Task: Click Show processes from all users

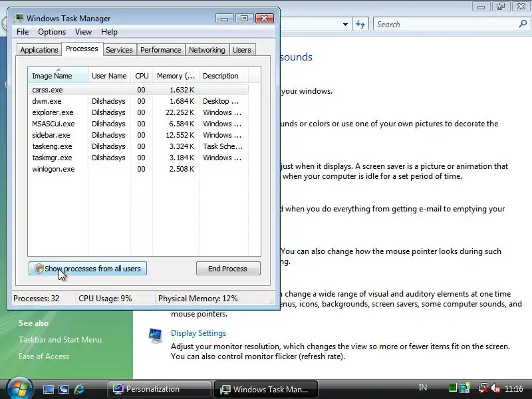Action: (88, 269)
